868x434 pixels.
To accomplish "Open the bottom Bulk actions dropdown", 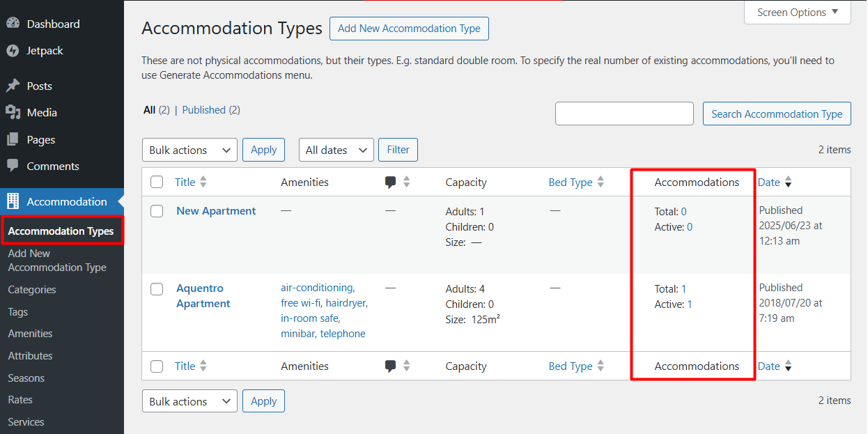I will click(x=189, y=401).
